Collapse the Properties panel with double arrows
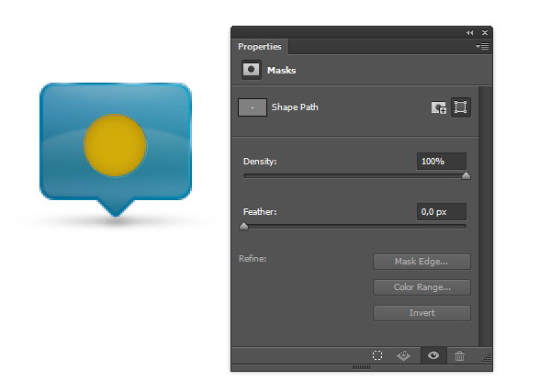Screen dimensions: 551x392 (x=470, y=33)
